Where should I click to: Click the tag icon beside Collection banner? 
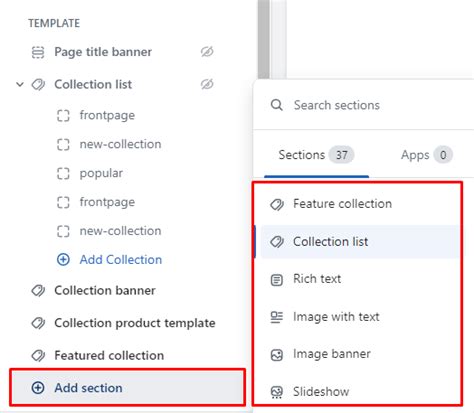coord(38,291)
